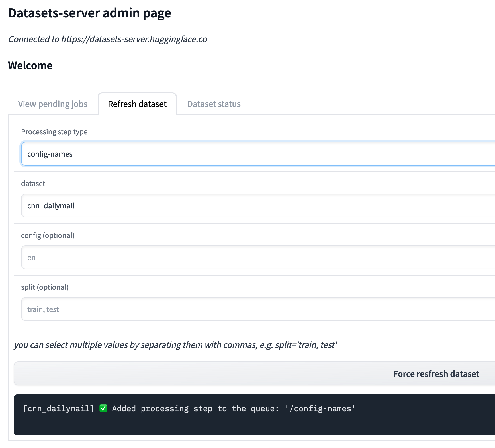Viewport: 495px width, 448px height.
Task: Click the dataset field label
Action: (33, 184)
